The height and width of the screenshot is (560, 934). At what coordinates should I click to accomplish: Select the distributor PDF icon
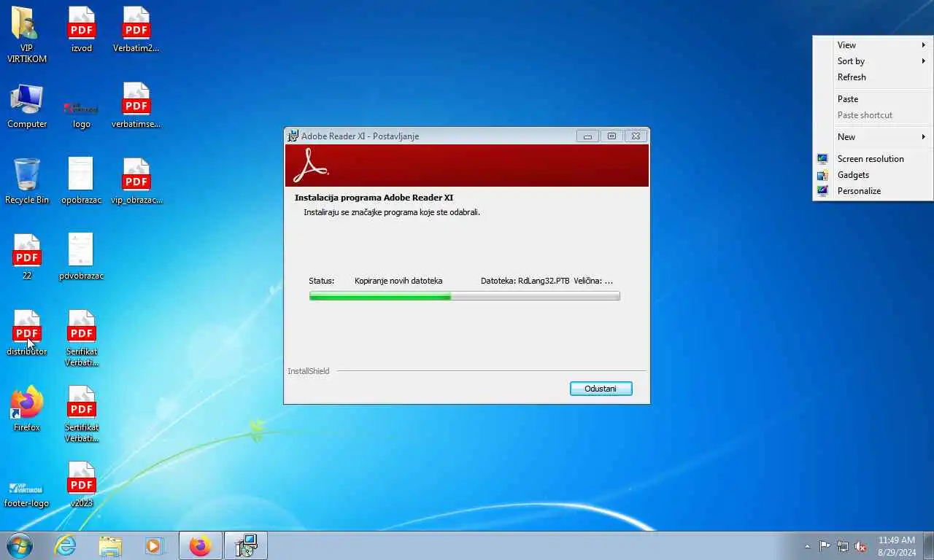pyautogui.click(x=27, y=333)
